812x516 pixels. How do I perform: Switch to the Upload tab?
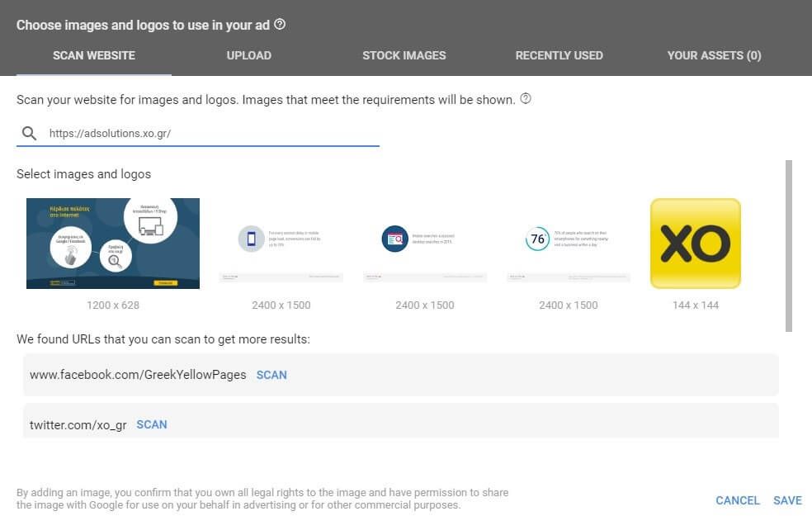(249, 55)
